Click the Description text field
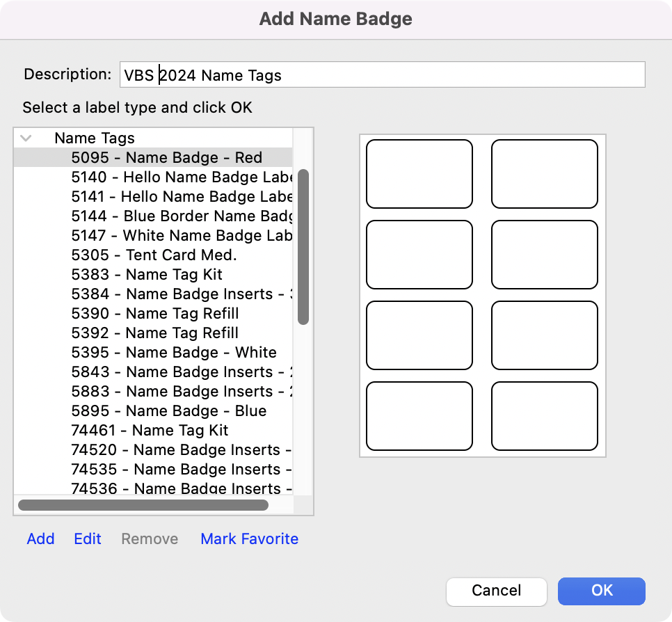This screenshot has height=622, width=672. (382, 74)
